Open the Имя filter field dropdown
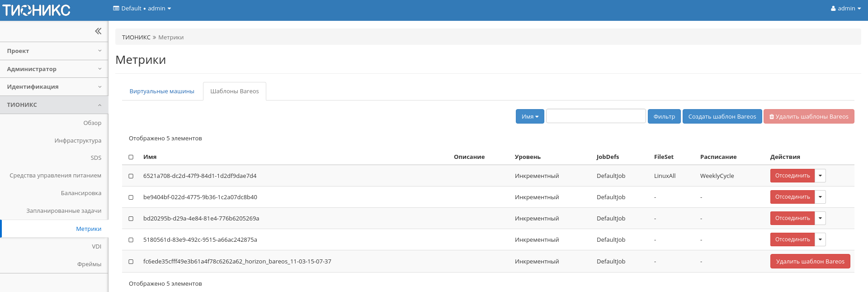Image resolution: width=868 pixels, height=292 pixels. (x=529, y=116)
